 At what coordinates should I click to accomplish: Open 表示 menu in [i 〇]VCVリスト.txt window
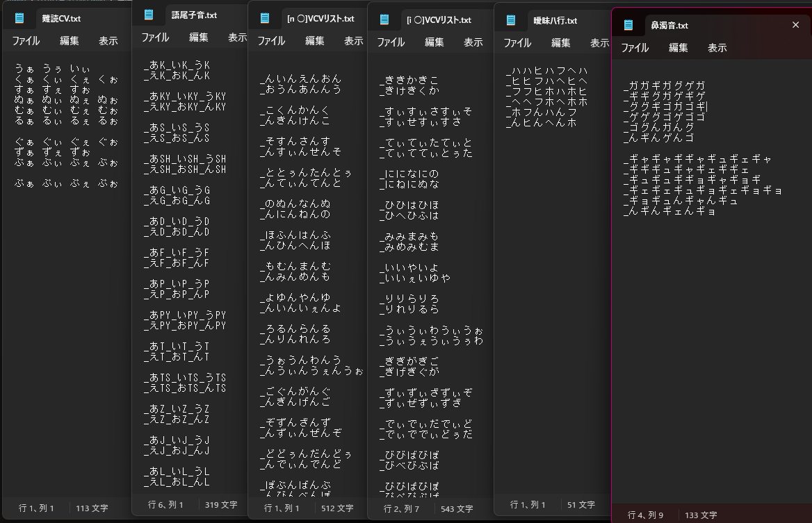(473, 42)
